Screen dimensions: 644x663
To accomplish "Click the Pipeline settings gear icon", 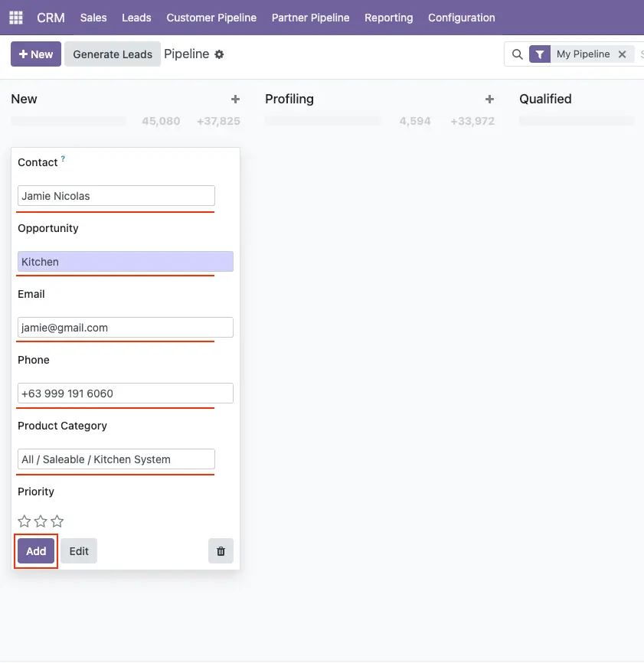I will 219,54.
